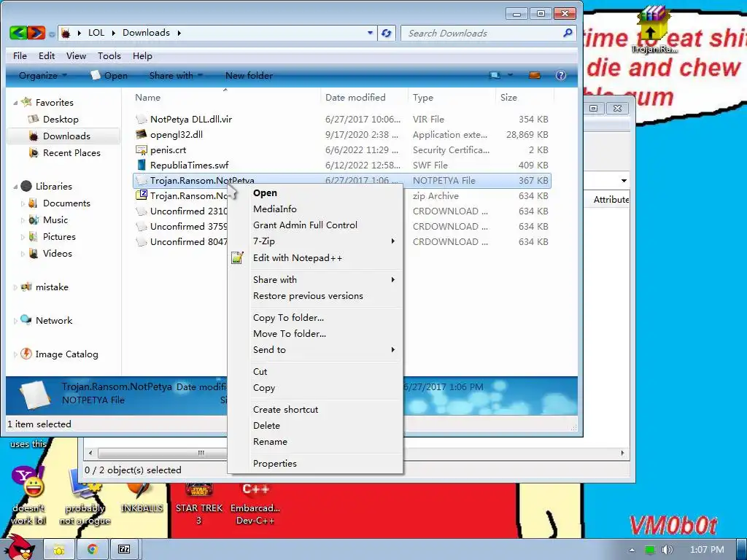Expand context menu Share with submenu
This screenshot has width=747, height=560.
[x=314, y=279]
